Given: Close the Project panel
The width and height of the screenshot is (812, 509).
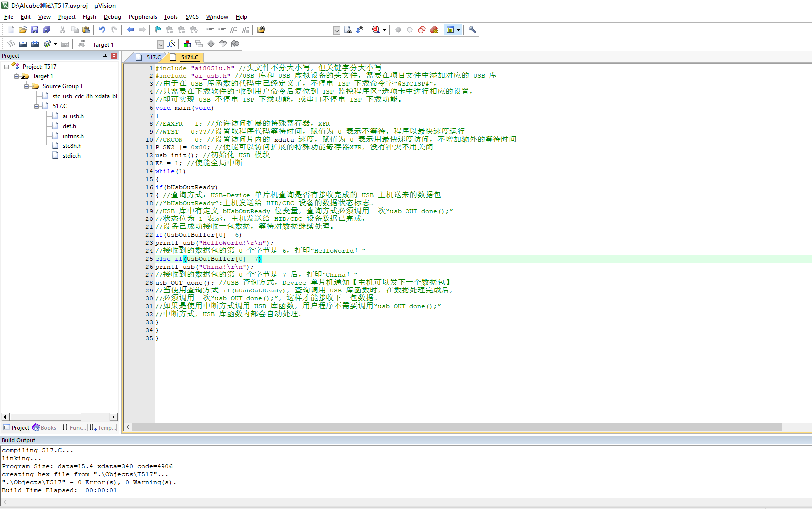Looking at the screenshot, I should click(114, 56).
